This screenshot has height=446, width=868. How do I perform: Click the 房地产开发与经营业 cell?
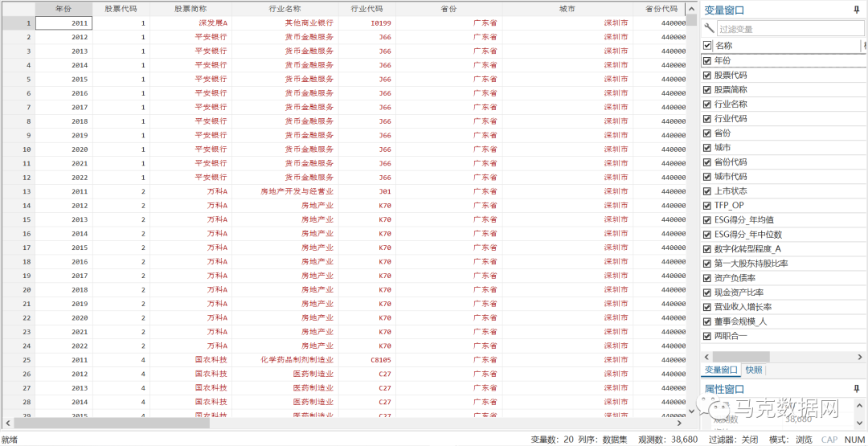(285, 191)
